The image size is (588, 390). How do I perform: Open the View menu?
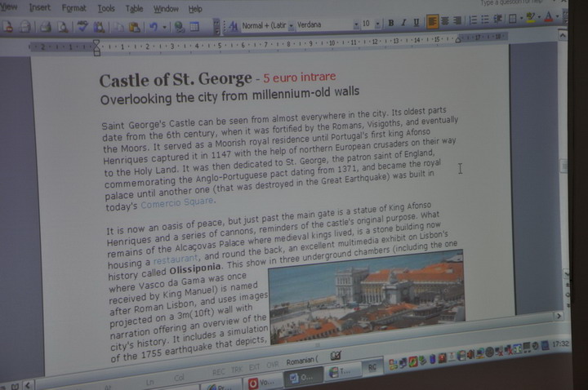[x=8, y=7]
